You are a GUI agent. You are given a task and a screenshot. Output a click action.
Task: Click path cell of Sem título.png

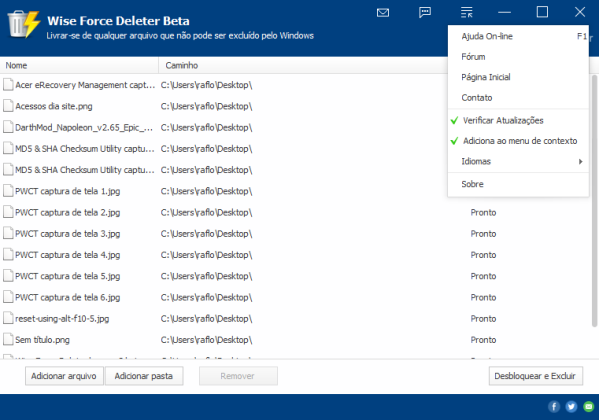206,340
